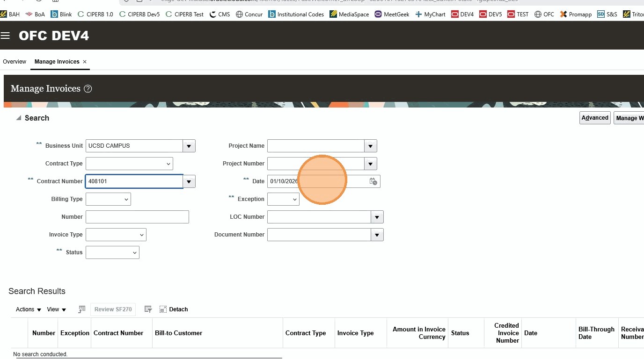Open the View menu

(x=57, y=309)
